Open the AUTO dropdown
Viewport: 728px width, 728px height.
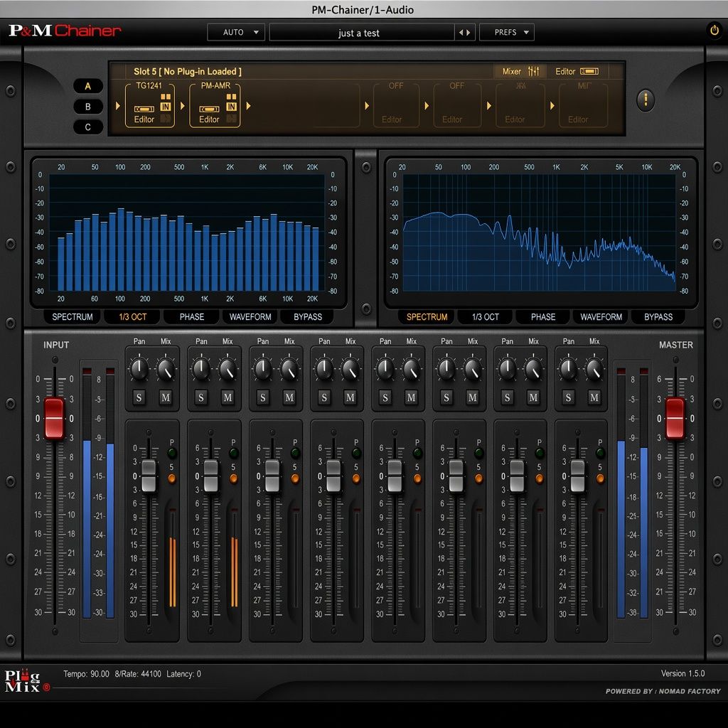[x=236, y=33]
